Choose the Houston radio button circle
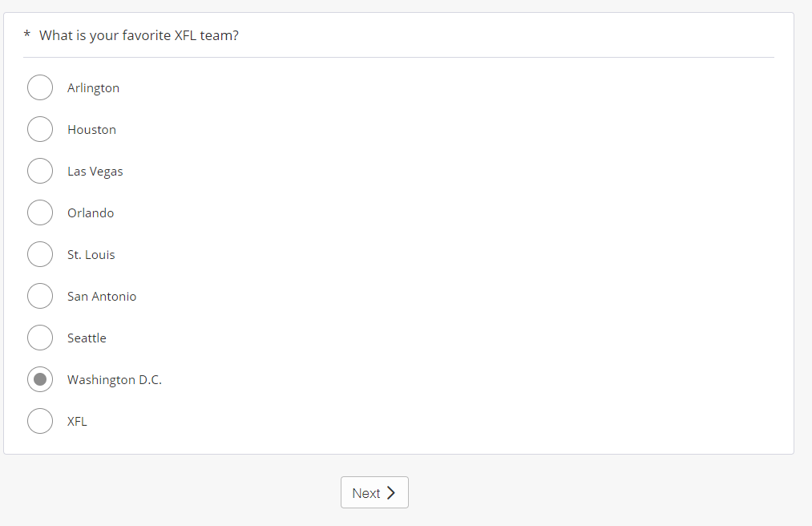Image resolution: width=812 pixels, height=526 pixels. pos(40,129)
